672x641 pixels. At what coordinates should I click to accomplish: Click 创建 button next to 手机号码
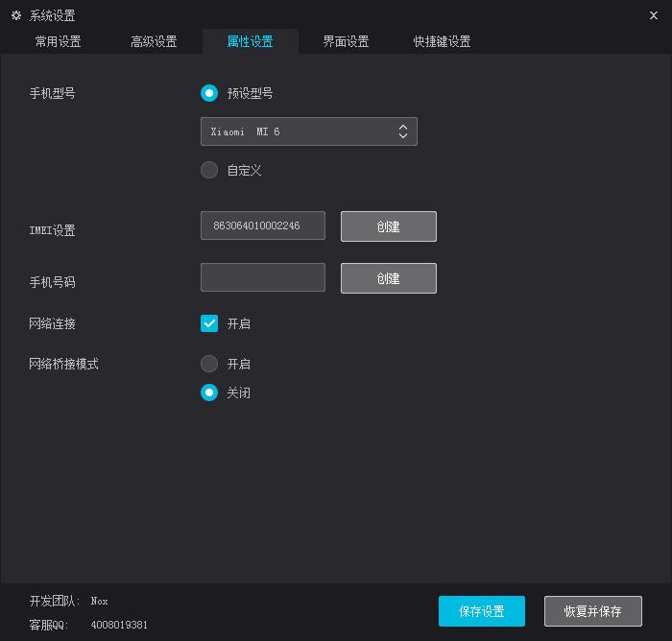389,278
